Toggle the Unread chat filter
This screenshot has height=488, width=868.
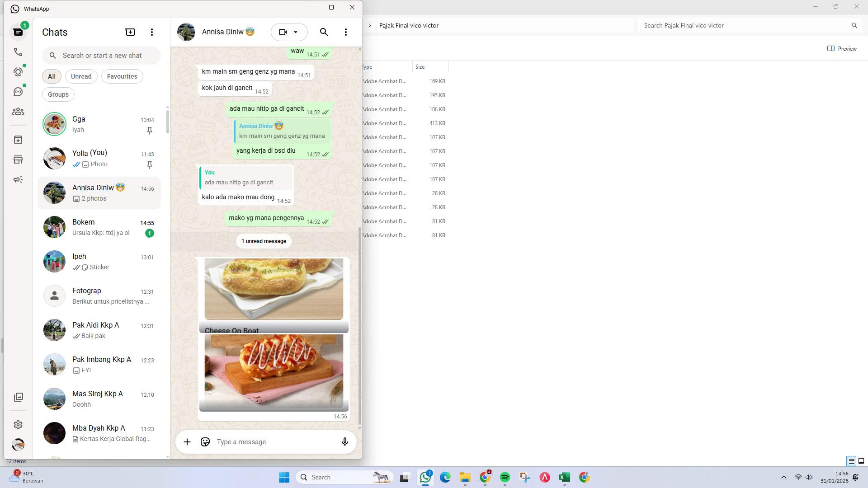[x=81, y=76]
